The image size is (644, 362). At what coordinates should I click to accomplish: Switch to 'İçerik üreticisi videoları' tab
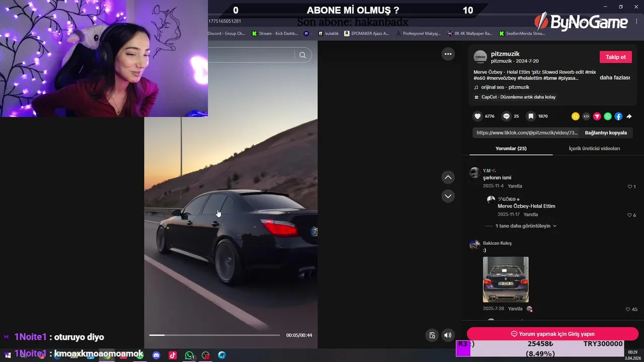point(594,148)
